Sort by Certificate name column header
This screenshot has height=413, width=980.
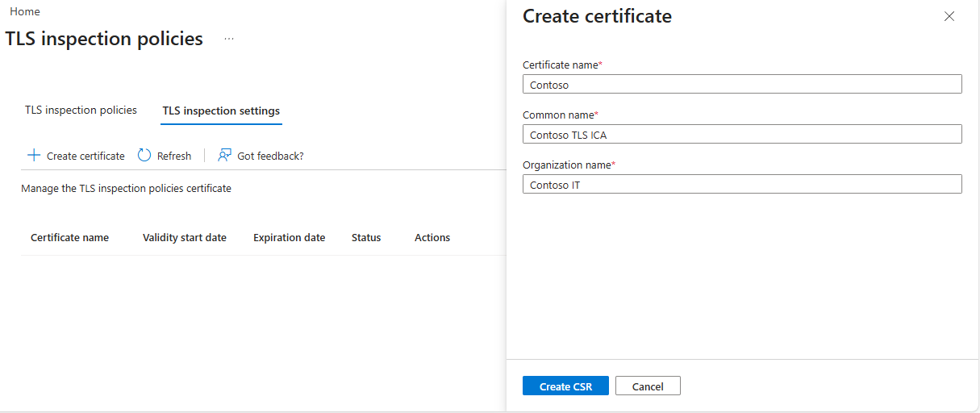(x=69, y=237)
